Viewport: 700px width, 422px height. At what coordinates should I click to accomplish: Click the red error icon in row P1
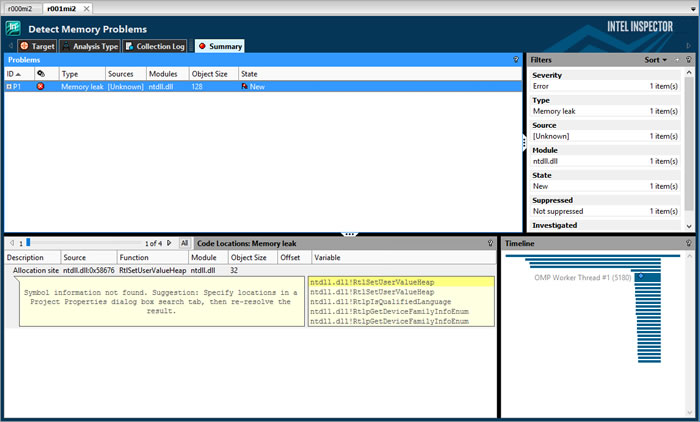click(x=41, y=87)
